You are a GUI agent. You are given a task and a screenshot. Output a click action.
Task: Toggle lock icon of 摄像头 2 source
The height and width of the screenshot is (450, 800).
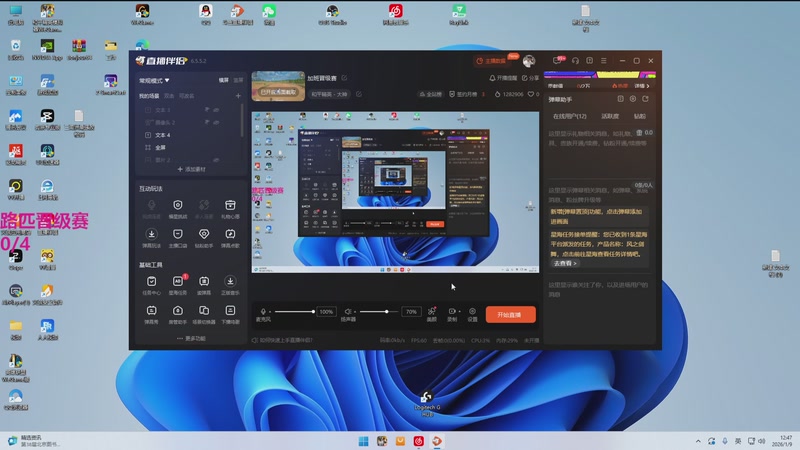[x=207, y=122]
